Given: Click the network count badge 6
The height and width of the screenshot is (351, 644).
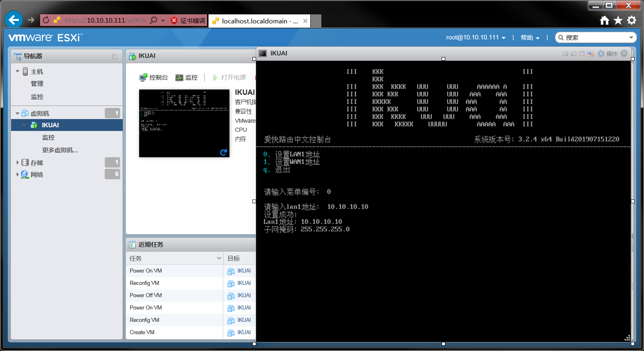Looking at the screenshot, I should (x=112, y=174).
